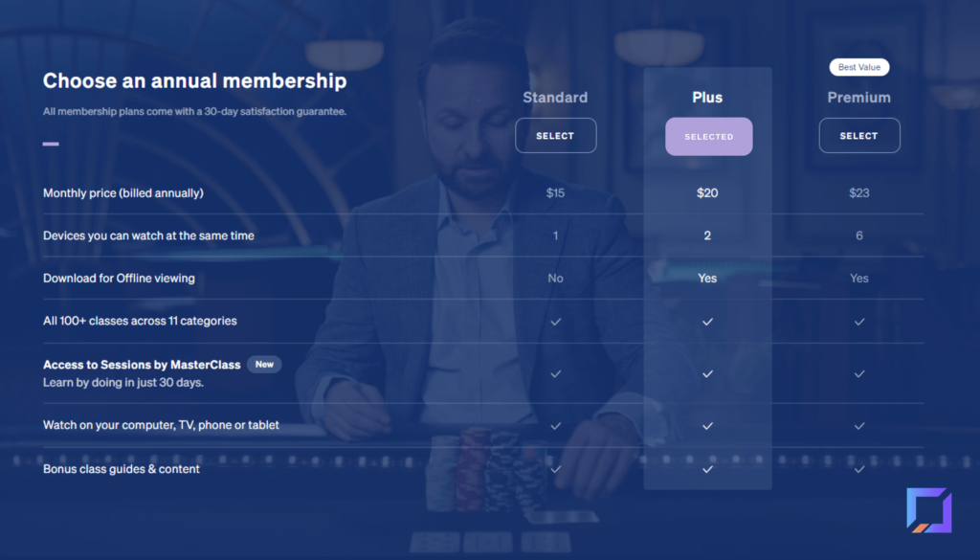Click the Standard checkmark for 100+ classes row

point(555,322)
